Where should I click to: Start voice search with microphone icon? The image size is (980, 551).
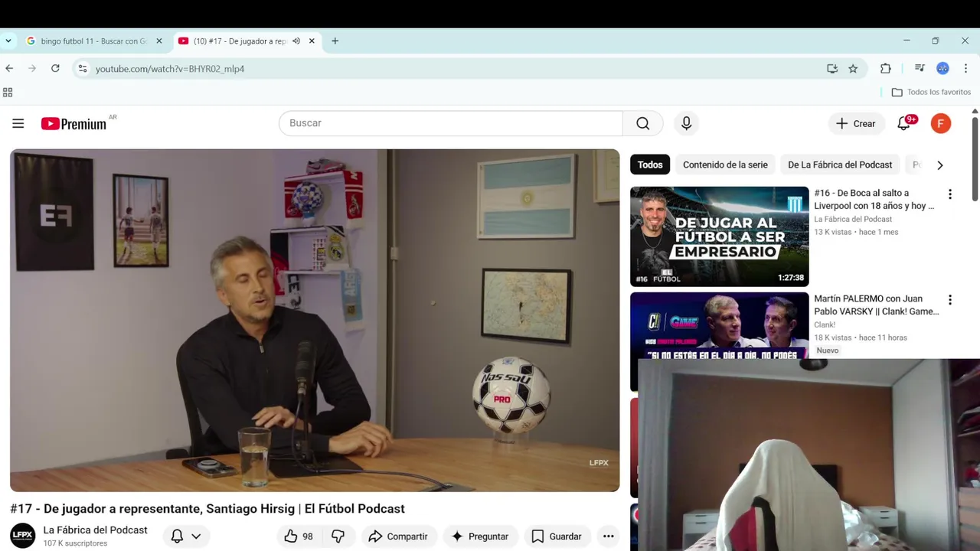pos(686,123)
